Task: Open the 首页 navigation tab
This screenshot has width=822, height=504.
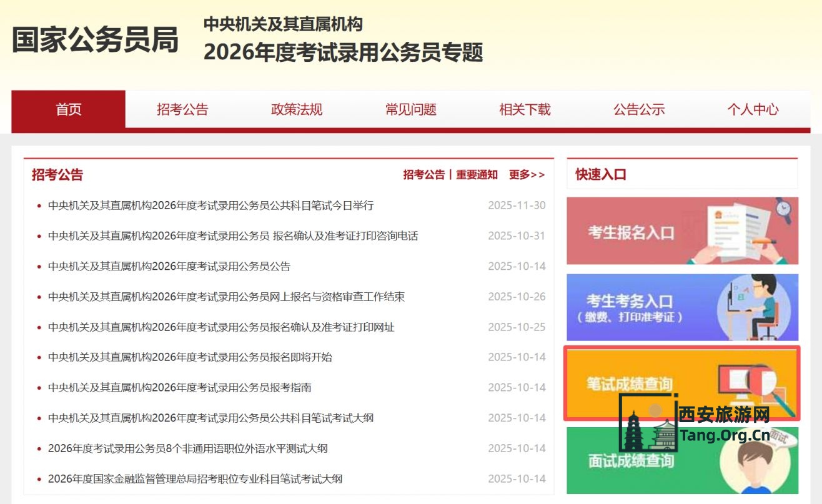Action: 68,109
